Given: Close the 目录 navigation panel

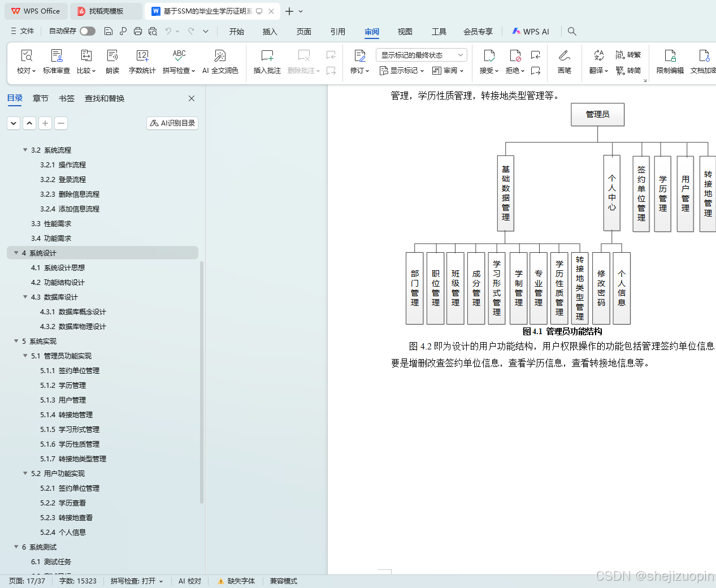Looking at the screenshot, I should click(x=191, y=98).
